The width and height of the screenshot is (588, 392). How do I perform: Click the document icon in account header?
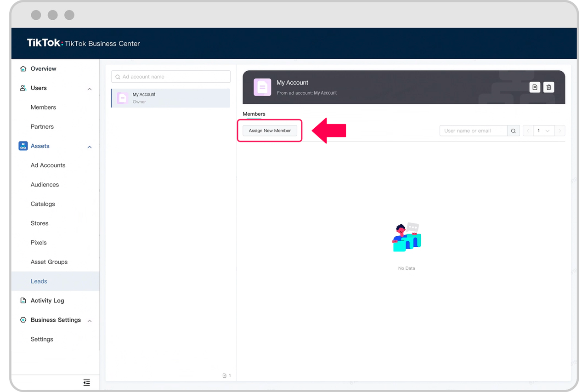tap(535, 87)
